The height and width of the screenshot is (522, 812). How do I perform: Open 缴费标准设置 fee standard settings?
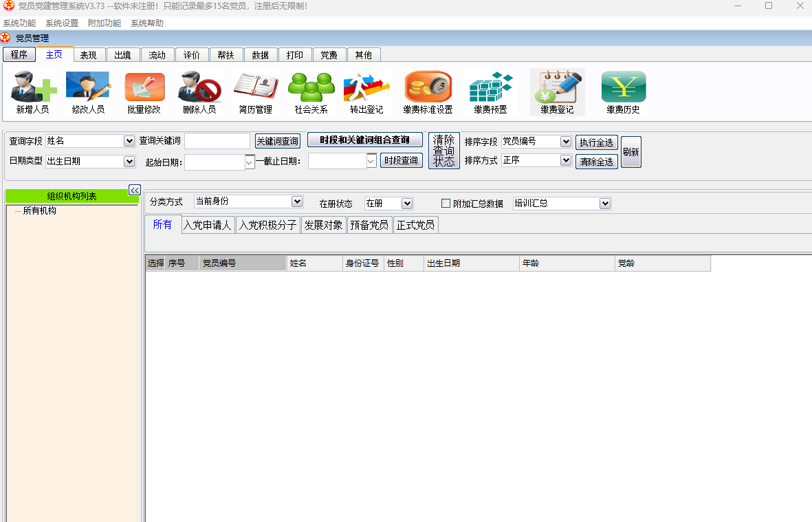[428, 93]
